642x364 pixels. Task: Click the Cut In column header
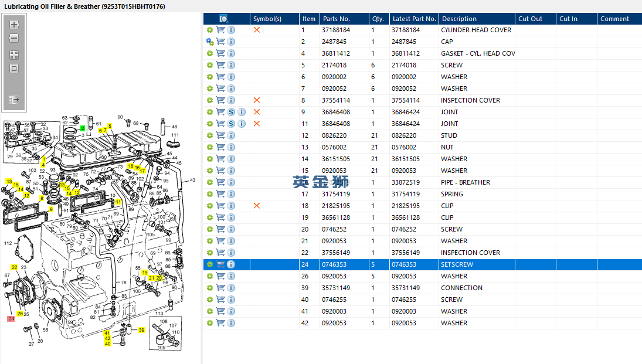tap(576, 19)
